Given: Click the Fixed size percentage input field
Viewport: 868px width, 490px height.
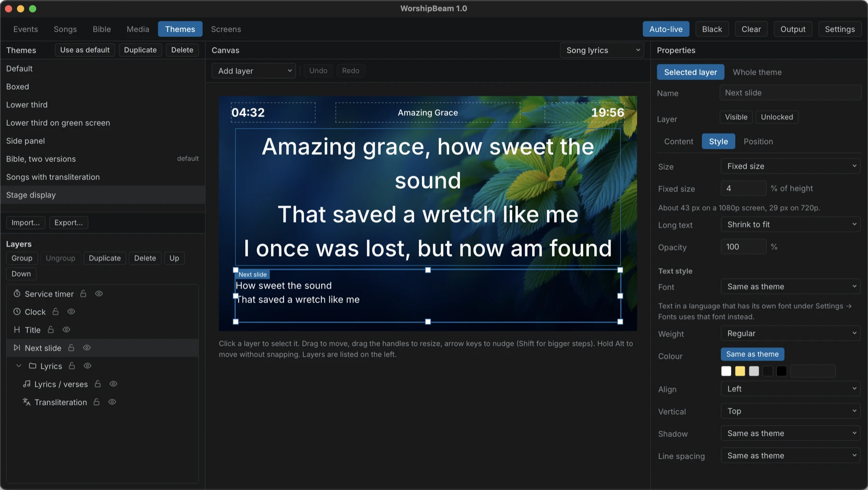Looking at the screenshot, I should [x=744, y=188].
